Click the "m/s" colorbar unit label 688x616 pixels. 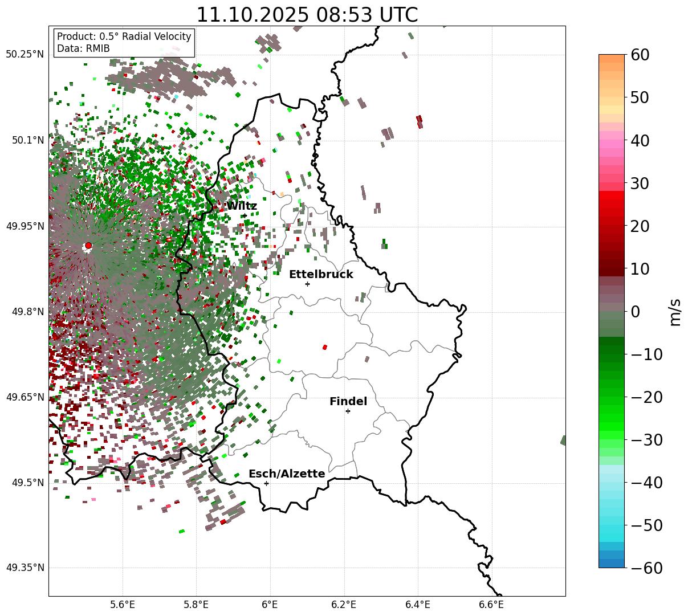click(x=675, y=311)
